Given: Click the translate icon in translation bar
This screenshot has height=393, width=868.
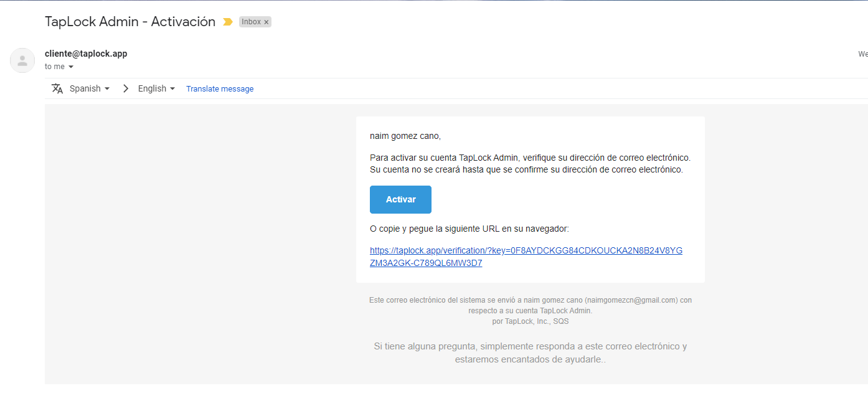Looking at the screenshot, I should click(x=57, y=88).
